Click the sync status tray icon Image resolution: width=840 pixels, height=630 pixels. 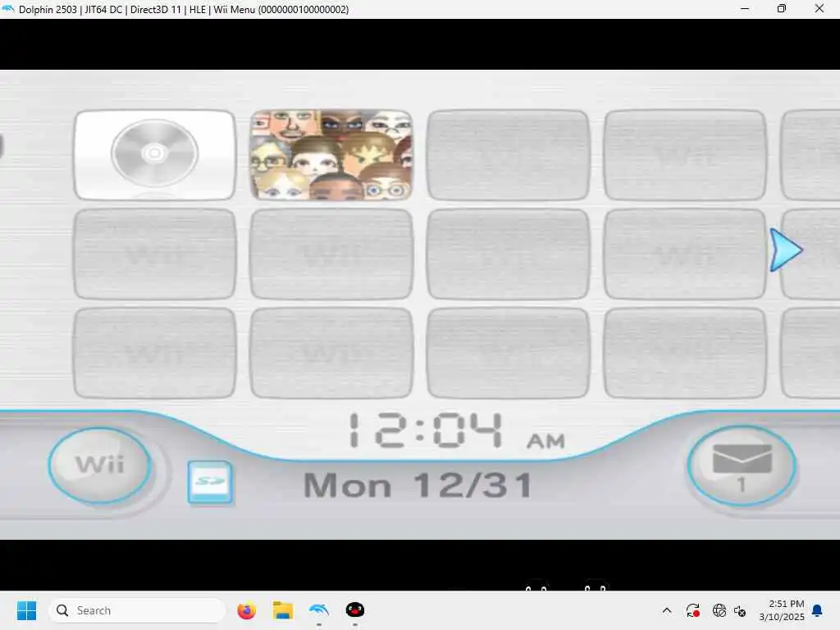point(692,610)
